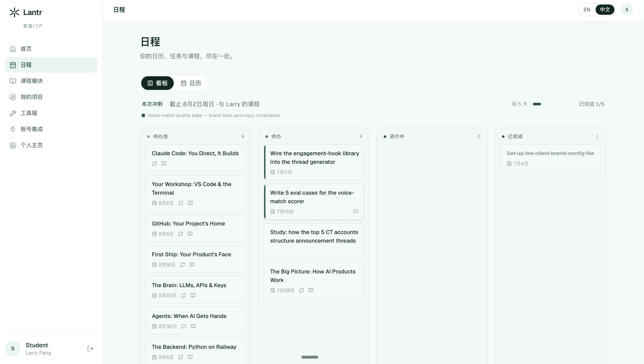The image size is (644, 364).
Task: Click recurring icon on Claude Code card
Action: coord(154,164)
